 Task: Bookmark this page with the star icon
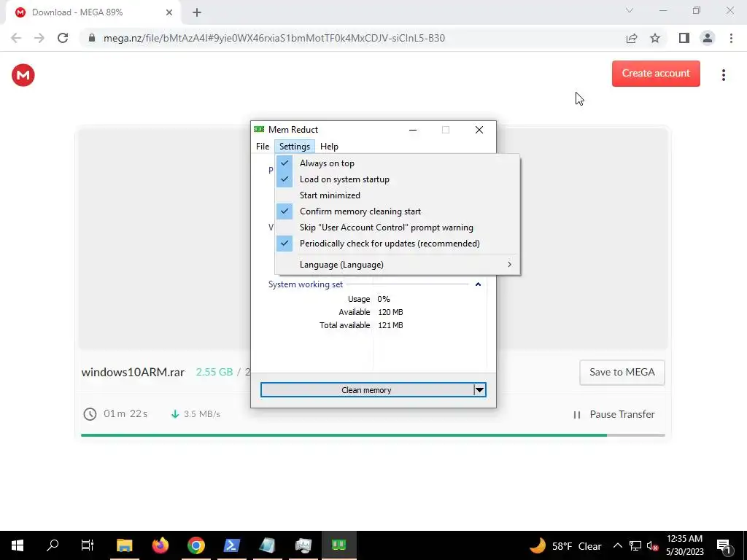[x=655, y=38]
